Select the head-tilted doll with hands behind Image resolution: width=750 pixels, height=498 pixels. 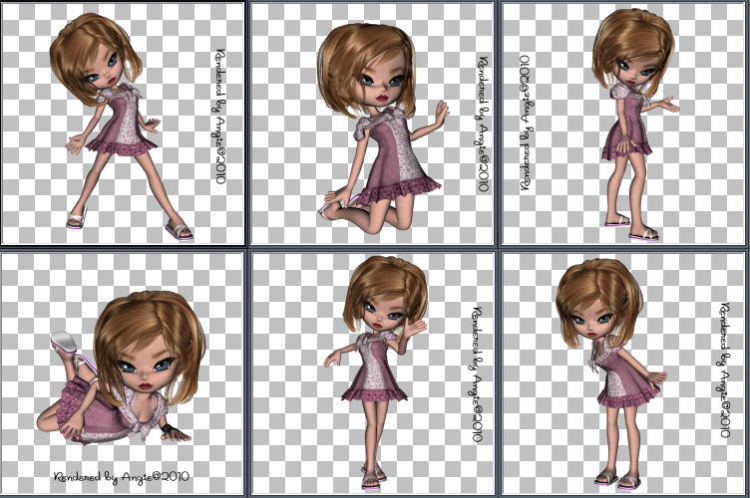[625, 373]
